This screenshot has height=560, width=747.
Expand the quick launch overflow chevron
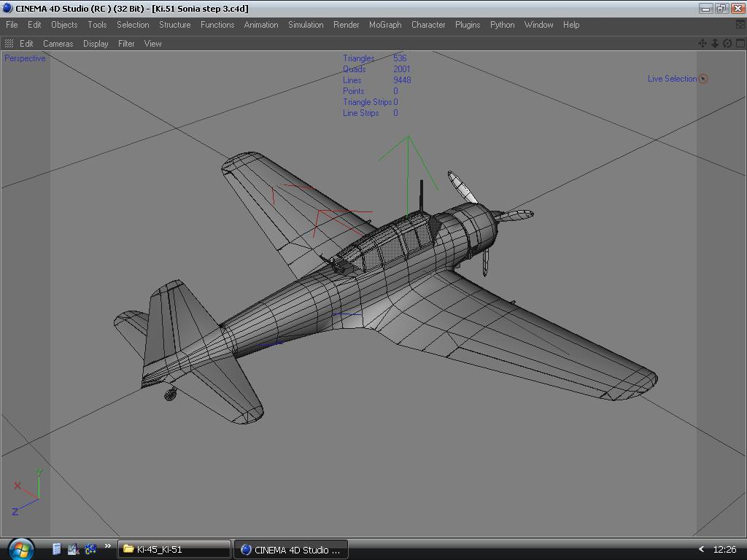pyautogui.click(x=107, y=547)
